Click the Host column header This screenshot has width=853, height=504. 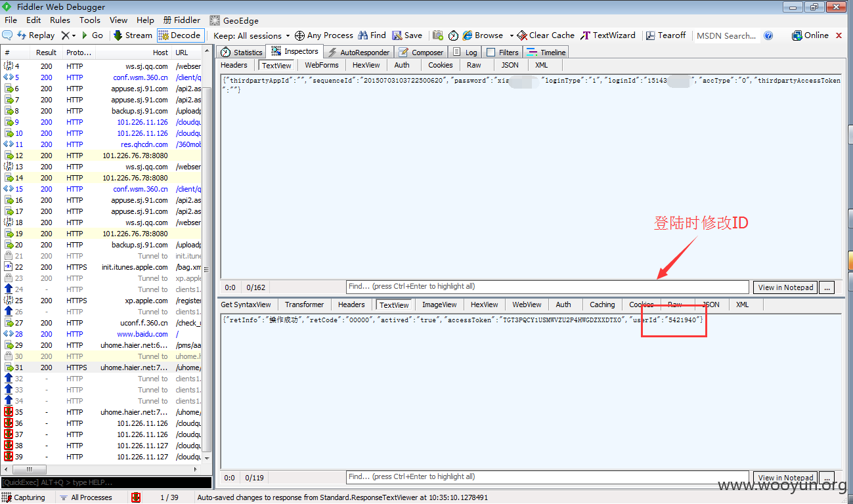(x=133, y=52)
